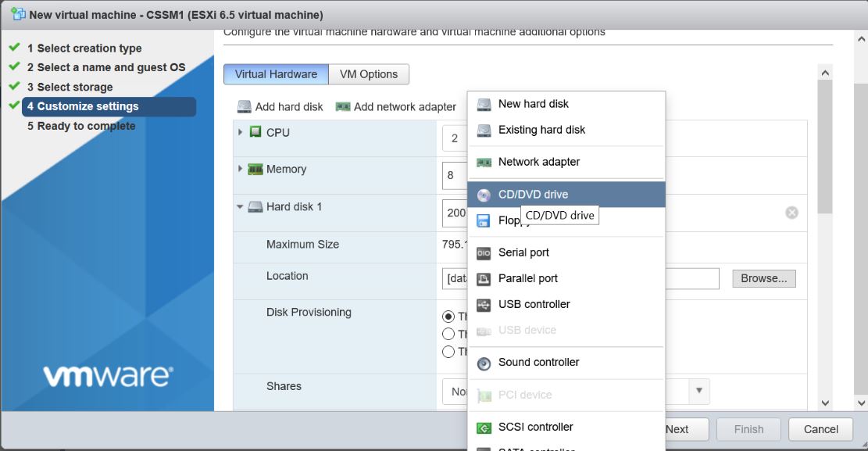Click the Disk Provisioning label
868x451 pixels.
309,313
